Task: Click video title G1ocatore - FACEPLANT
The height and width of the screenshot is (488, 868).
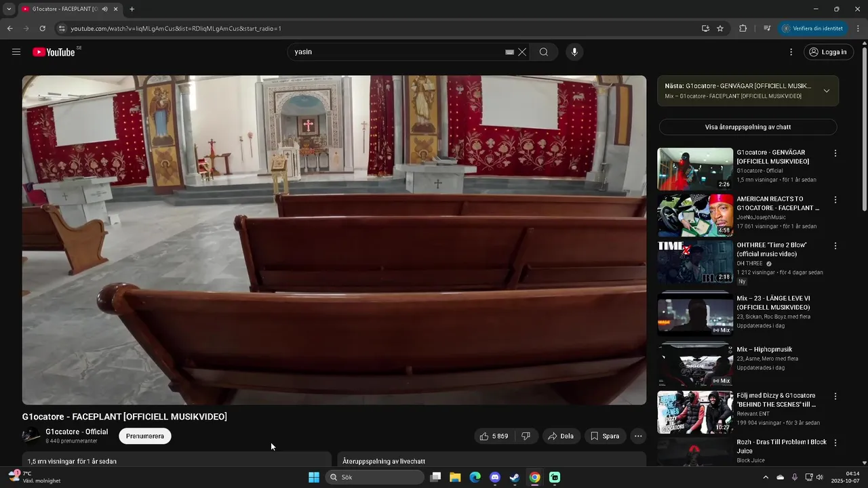Action: pyautogui.click(x=125, y=417)
